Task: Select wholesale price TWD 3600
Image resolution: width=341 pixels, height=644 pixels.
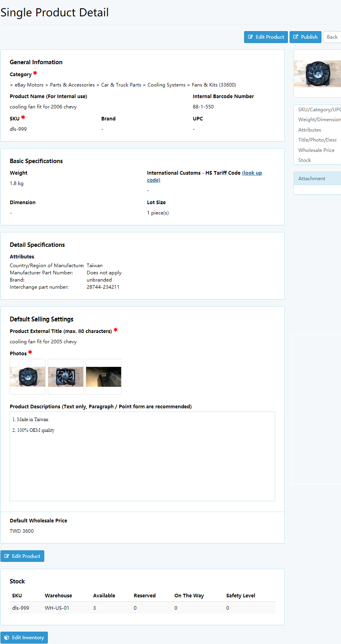Action: coord(22,531)
